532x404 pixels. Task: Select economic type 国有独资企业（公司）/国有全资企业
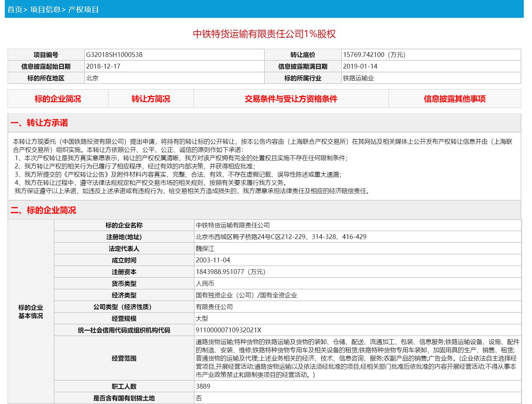coord(246,295)
